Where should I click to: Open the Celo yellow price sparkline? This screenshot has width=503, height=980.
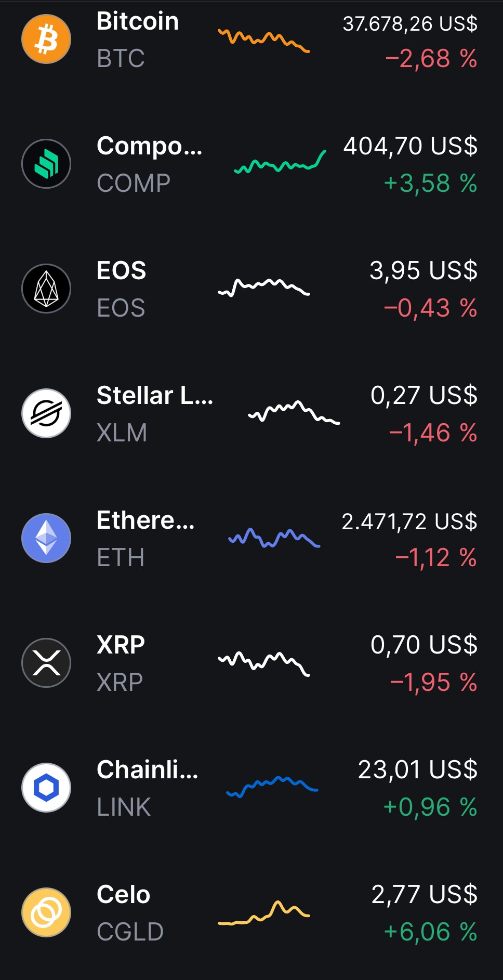pyautogui.click(x=263, y=913)
